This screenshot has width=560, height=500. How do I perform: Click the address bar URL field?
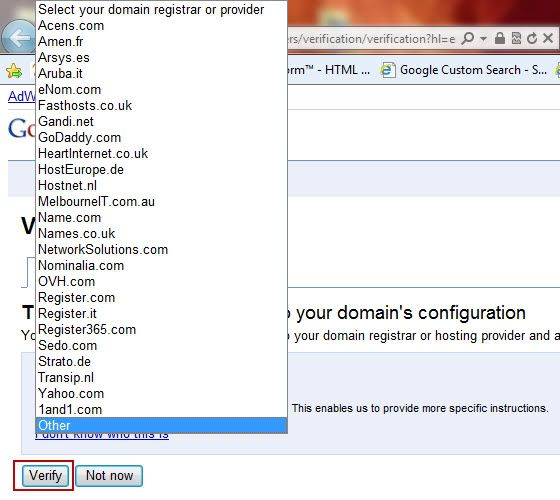371,39
